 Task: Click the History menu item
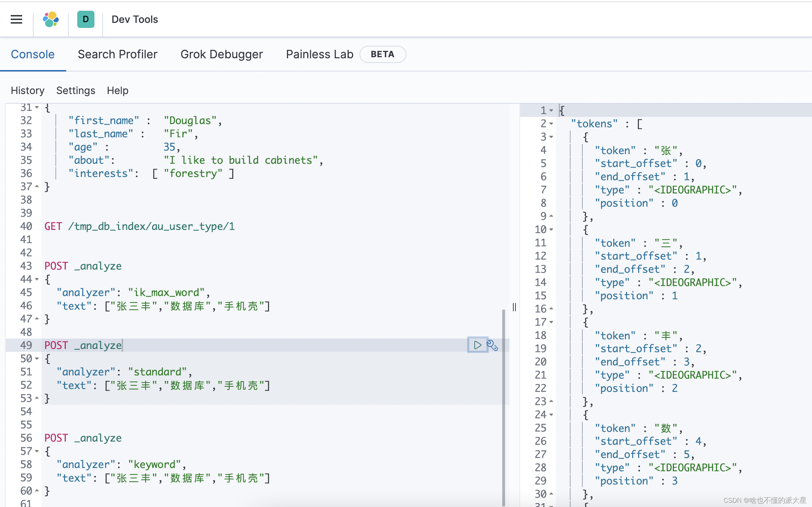(28, 90)
